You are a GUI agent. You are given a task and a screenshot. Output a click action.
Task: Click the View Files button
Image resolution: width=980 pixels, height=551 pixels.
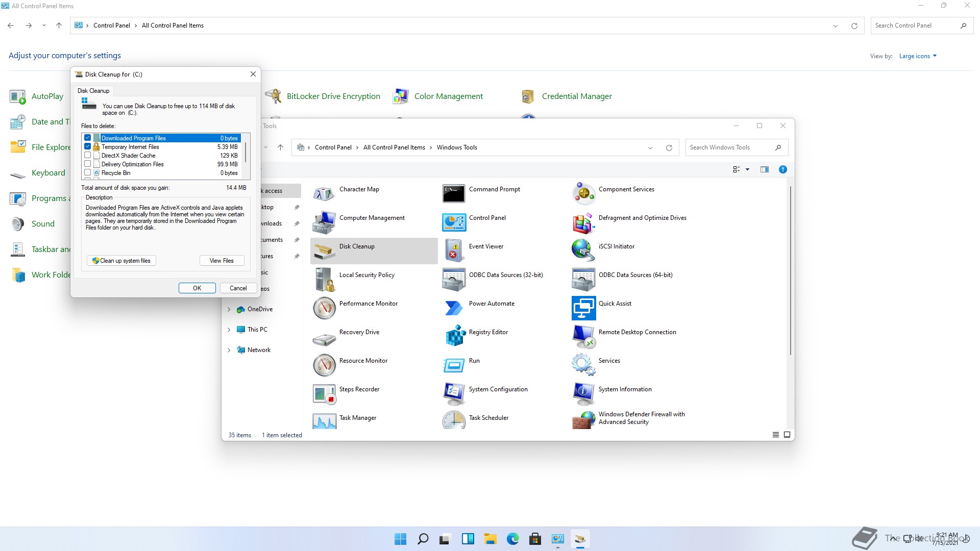click(x=222, y=261)
